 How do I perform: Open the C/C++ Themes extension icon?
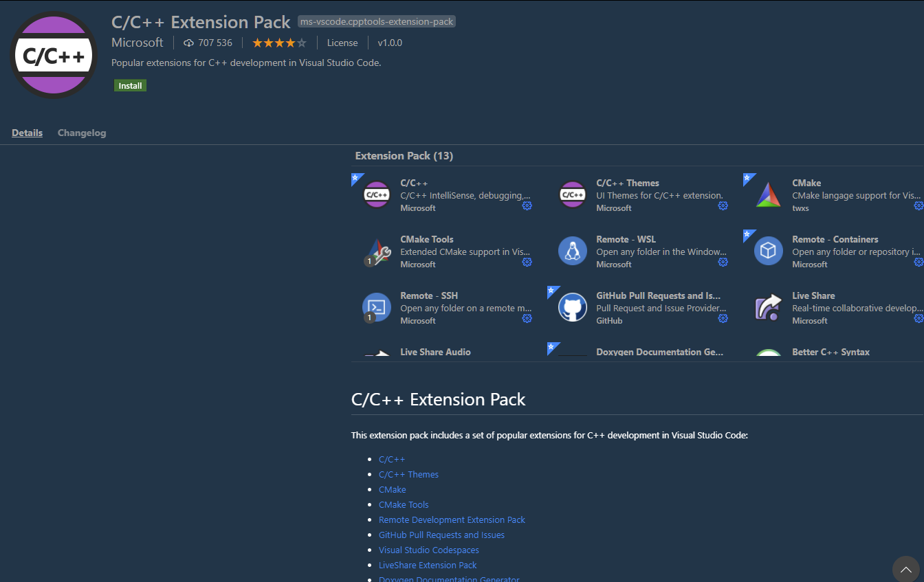[573, 194]
